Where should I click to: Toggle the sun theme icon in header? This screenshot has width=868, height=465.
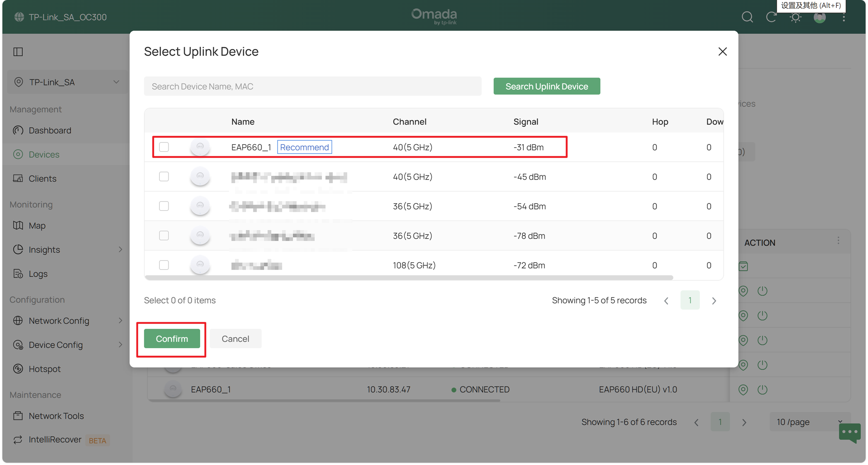795,17
